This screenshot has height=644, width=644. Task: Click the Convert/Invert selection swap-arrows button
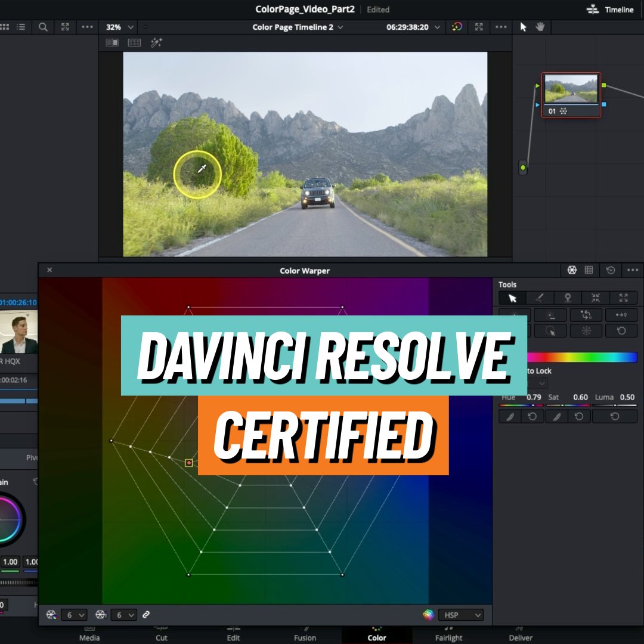tap(586, 315)
